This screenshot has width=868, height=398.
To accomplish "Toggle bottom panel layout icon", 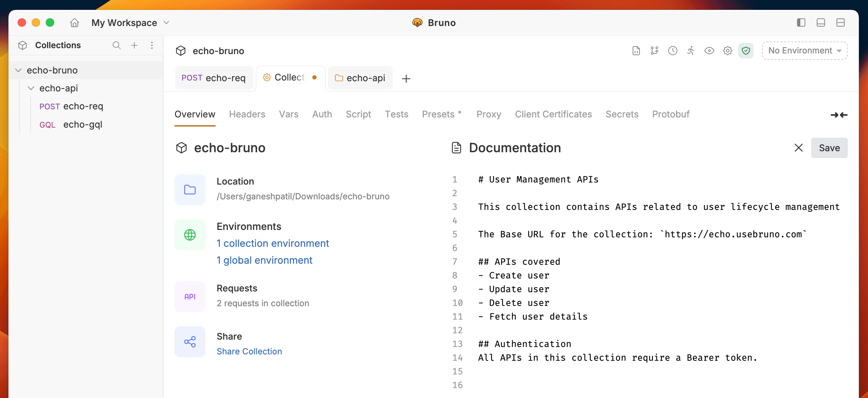I will click(821, 23).
